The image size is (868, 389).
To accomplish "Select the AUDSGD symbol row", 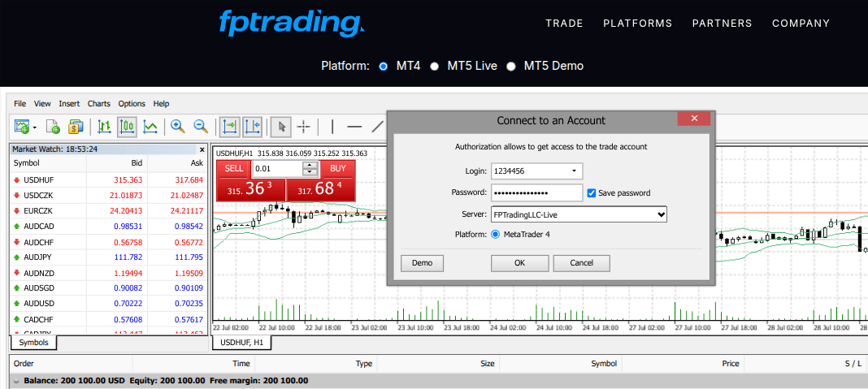I will (108, 288).
